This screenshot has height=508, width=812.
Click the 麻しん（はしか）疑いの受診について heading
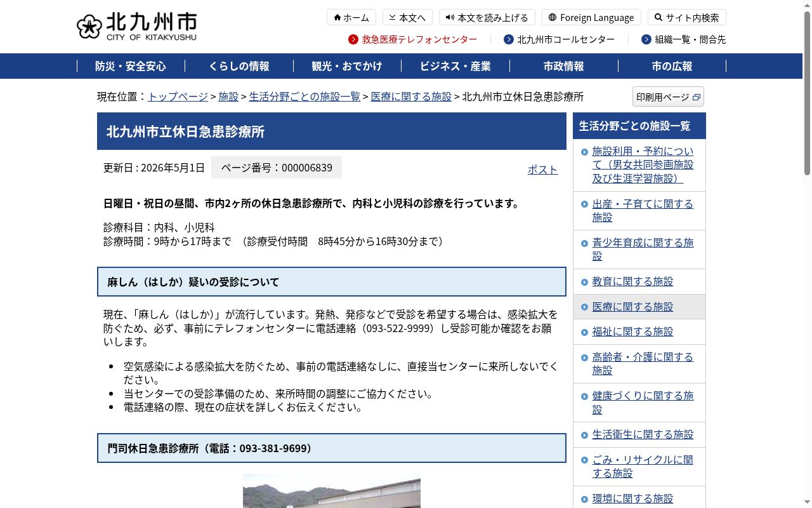[x=332, y=282]
